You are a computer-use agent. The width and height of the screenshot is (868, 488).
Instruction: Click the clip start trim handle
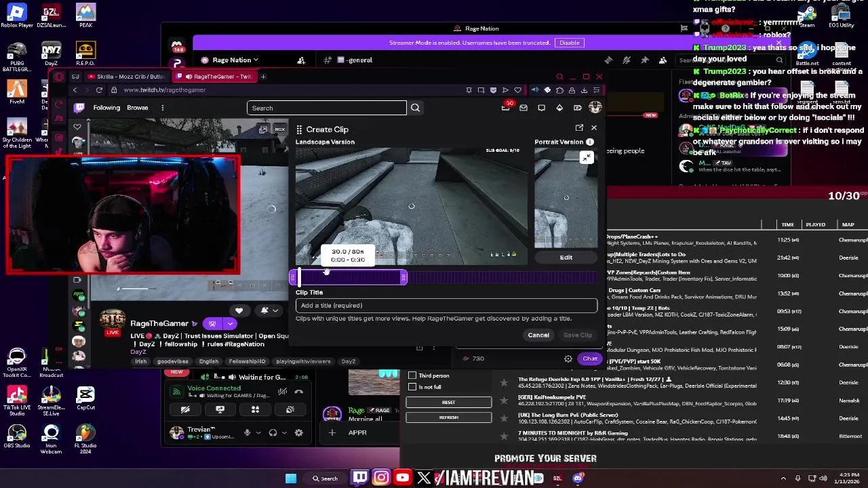[x=293, y=277]
